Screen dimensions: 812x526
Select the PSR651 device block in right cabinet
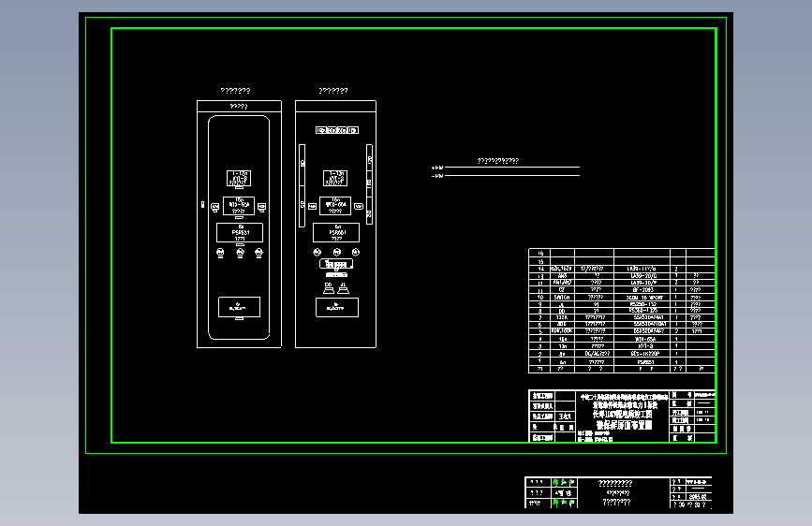coord(336,232)
